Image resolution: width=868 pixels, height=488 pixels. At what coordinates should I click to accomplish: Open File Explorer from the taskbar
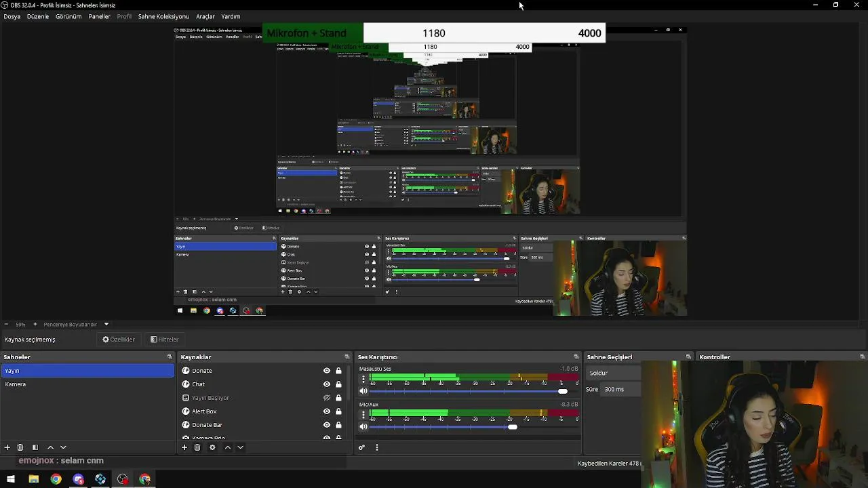(x=33, y=479)
